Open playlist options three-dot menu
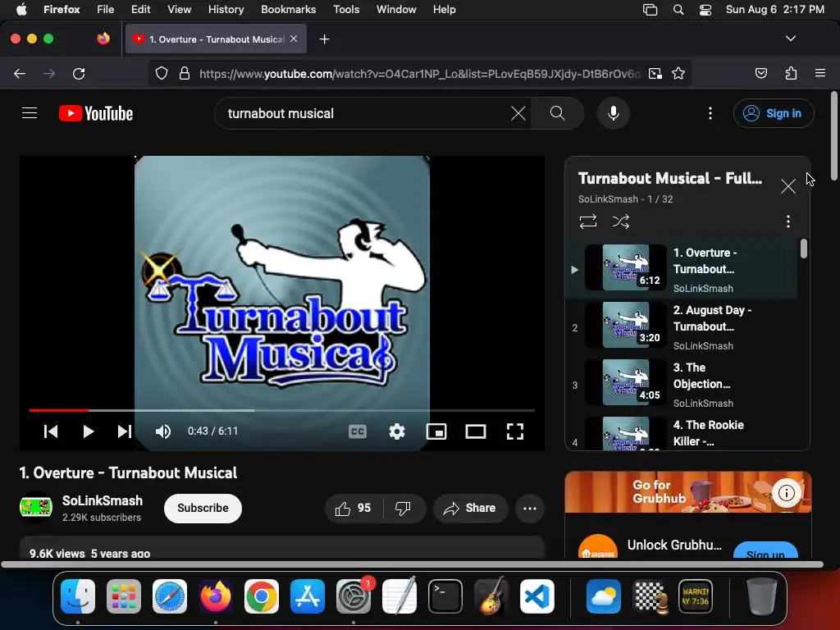Viewport: 840px width, 630px height. tap(787, 221)
